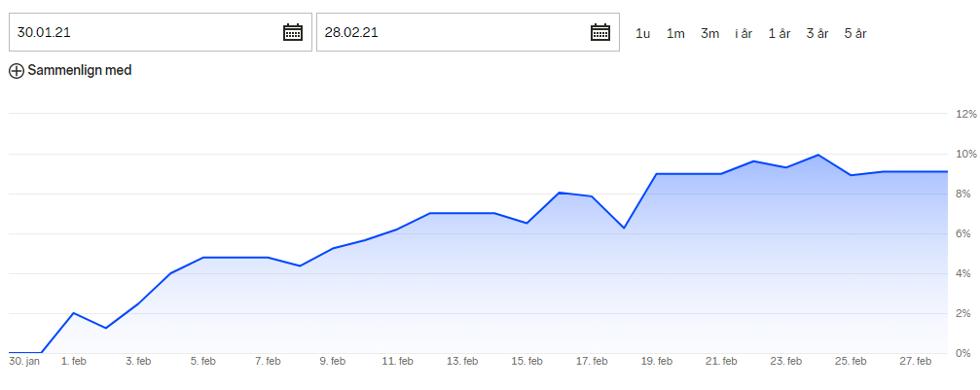980x390 pixels.
Task: Choose the i år range
Action: [744, 34]
